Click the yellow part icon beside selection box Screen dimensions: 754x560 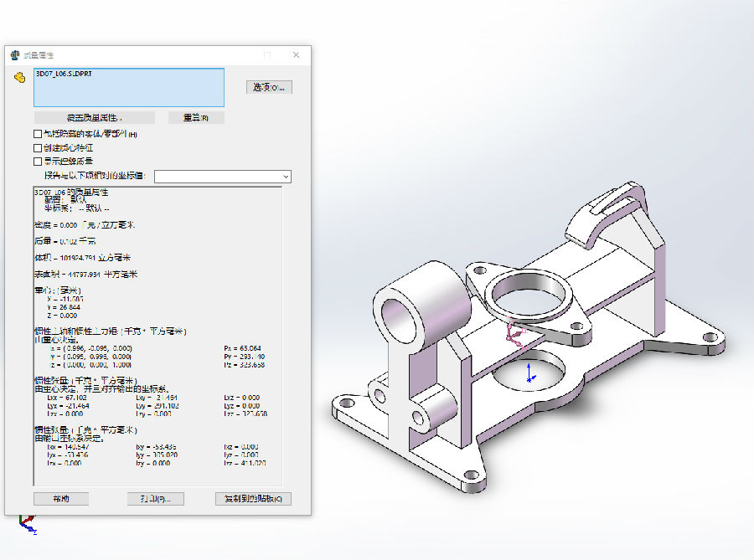pos(19,78)
